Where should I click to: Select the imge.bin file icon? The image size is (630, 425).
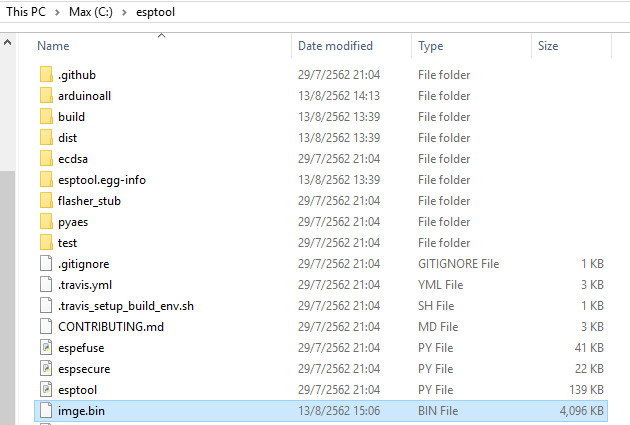46,411
